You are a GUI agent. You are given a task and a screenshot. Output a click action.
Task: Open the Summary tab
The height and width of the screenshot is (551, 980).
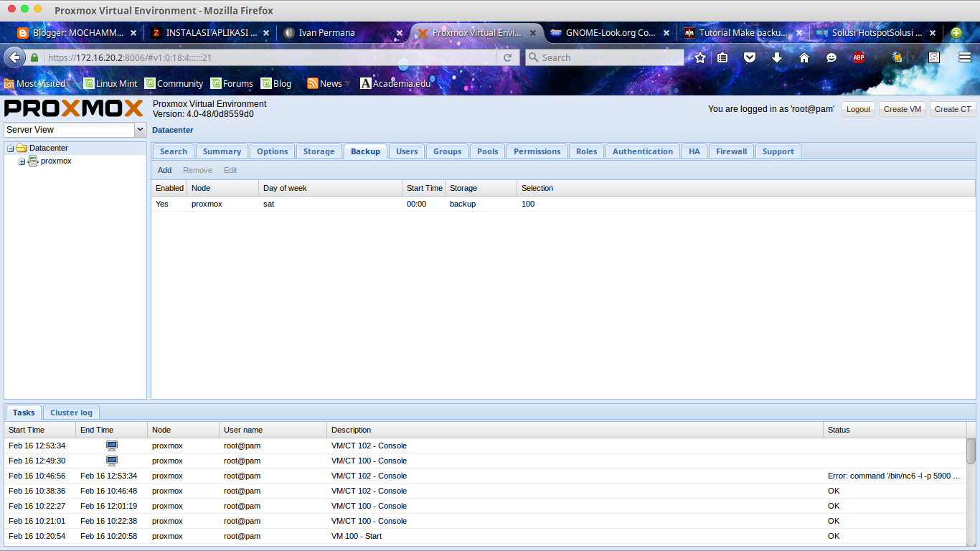[222, 151]
